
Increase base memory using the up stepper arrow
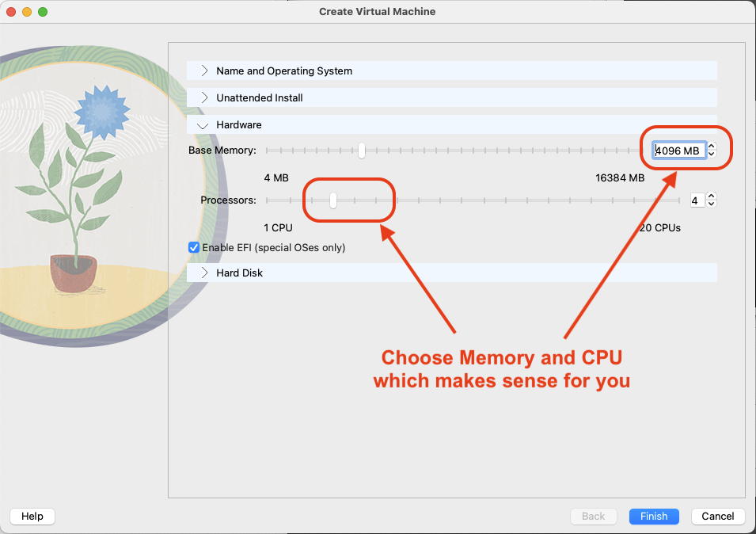710,147
